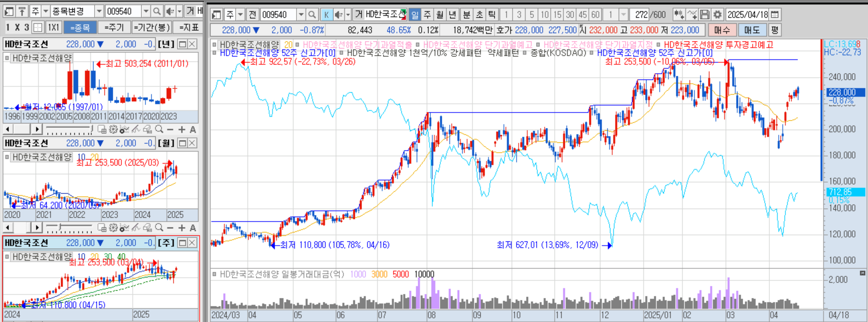Click the magnifier under the monthly mini chart
Viewport: 868px width, 322px height.
tap(159, 228)
